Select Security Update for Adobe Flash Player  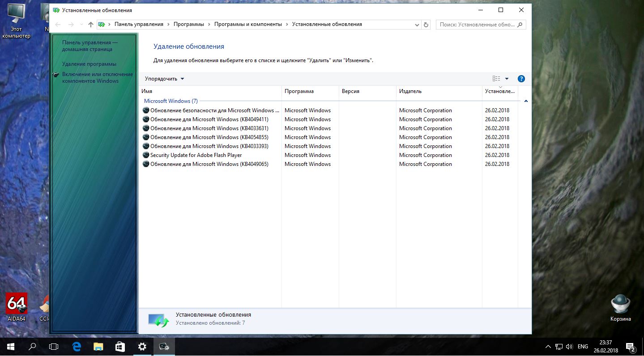coord(196,155)
